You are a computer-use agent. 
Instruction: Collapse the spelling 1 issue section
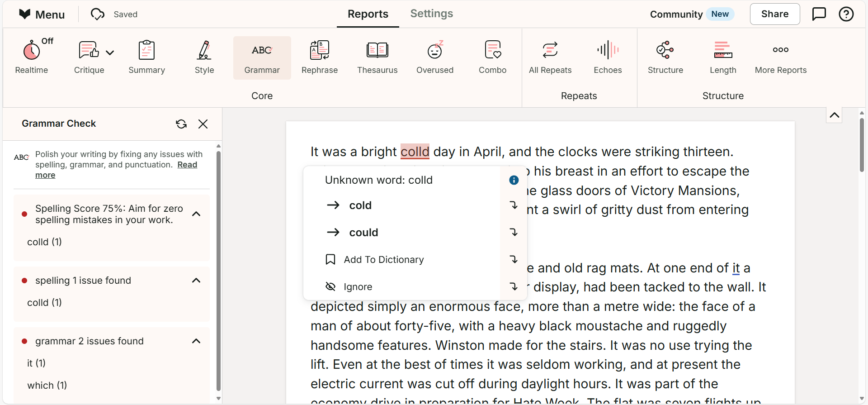[196, 281]
